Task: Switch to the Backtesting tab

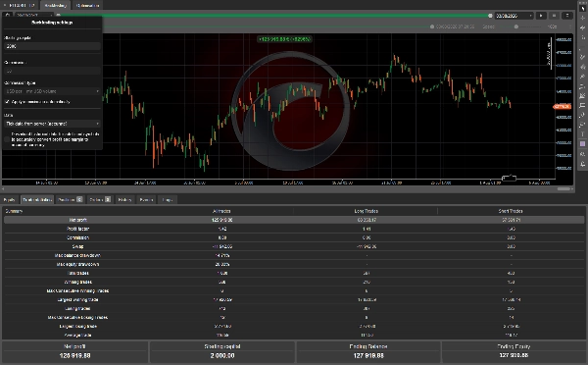Action: (55, 5)
